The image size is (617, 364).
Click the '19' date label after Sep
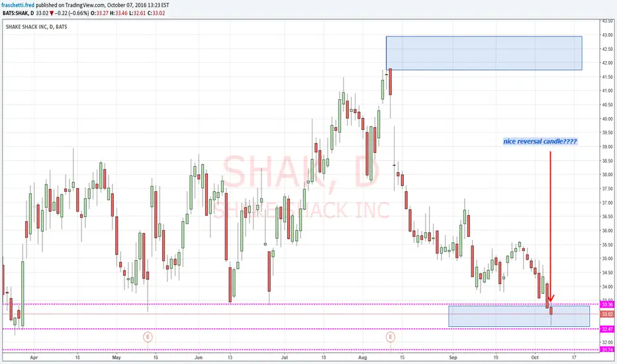click(x=496, y=357)
